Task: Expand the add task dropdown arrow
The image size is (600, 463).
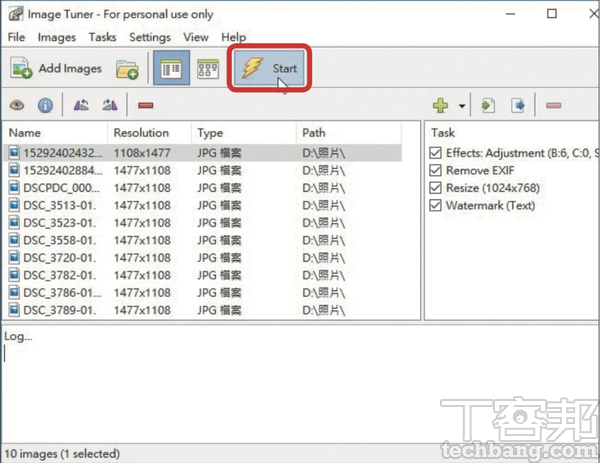Action: 461,105
